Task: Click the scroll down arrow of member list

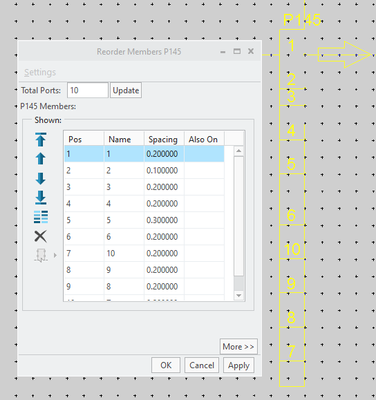Action: pyautogui.click(x=239, y=295)
